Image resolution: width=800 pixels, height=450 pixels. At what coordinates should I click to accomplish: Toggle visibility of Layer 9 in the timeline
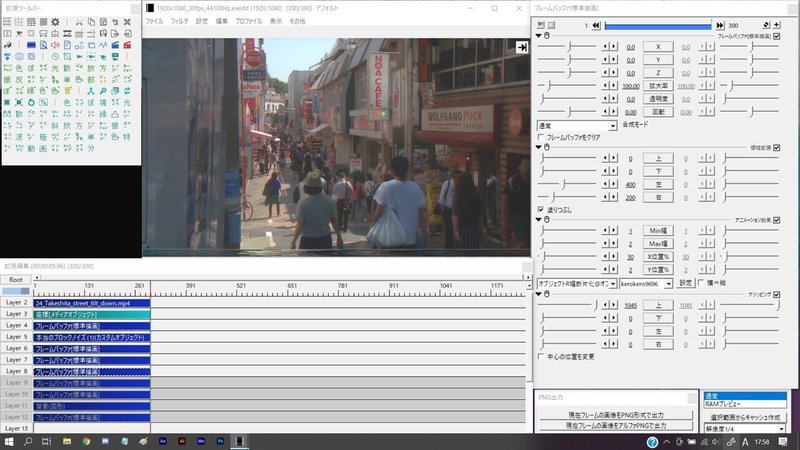point(16,383)
